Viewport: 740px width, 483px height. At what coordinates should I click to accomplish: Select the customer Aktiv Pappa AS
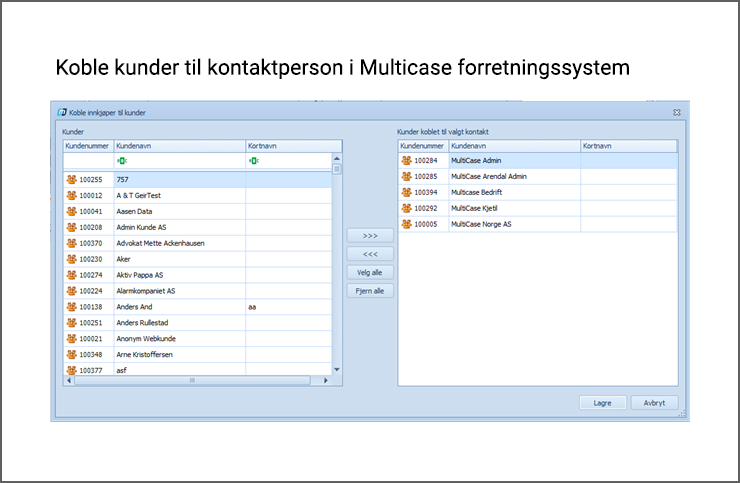pyautogui.click(x=198, y=275)
